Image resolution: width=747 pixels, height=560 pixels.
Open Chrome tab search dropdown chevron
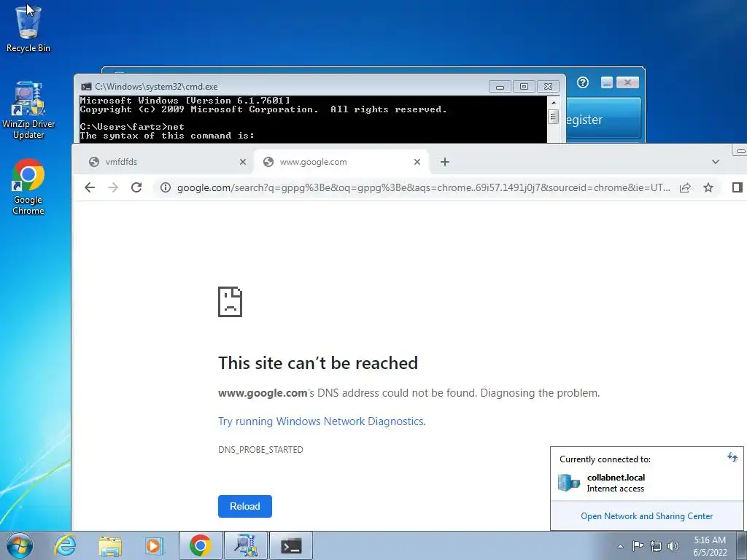tap(716, 162)
